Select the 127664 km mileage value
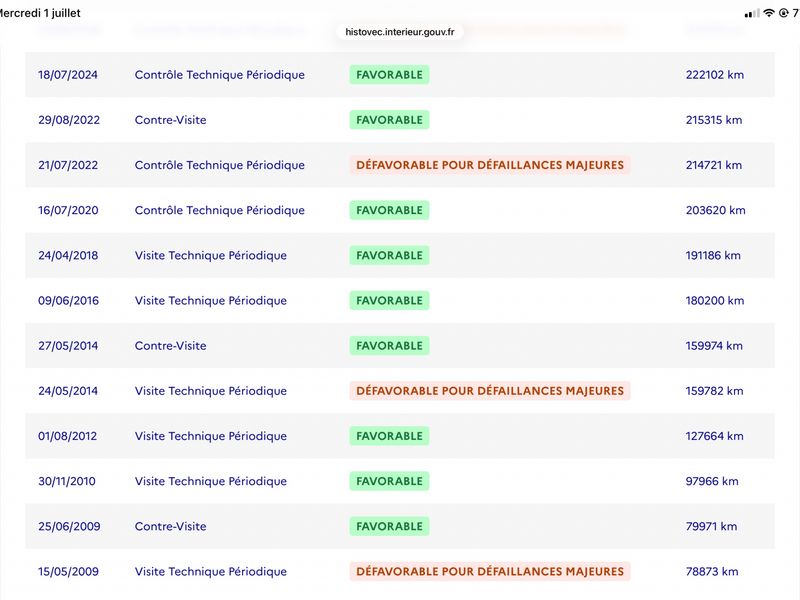The height and width of the screenshot is (600, 800). (714, 436)
